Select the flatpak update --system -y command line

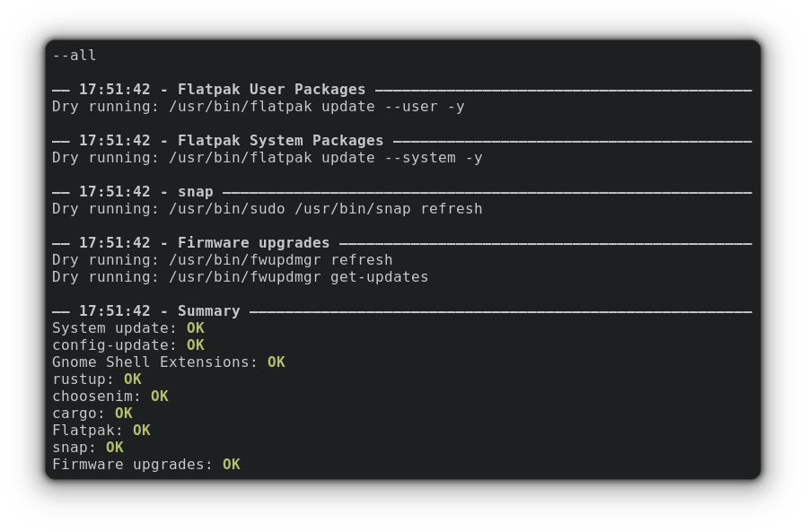pos(267,158)
